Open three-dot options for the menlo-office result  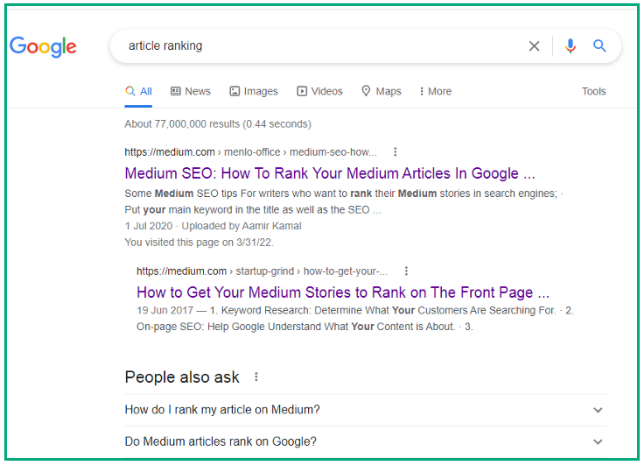pyautogui.click(x=395, y=152)
